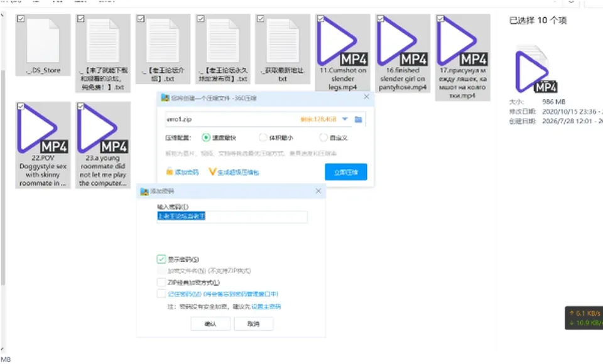Screen dimensions: 603x364
Task: Click the txt icon of ._获取最新地址 file
Action: (x=283, y=40)
